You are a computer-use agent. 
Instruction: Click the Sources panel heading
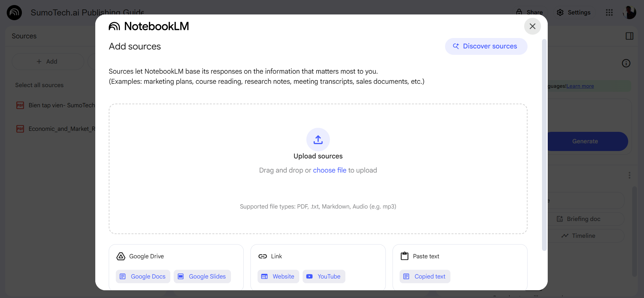pyautogui.click(x=24, y=36)
